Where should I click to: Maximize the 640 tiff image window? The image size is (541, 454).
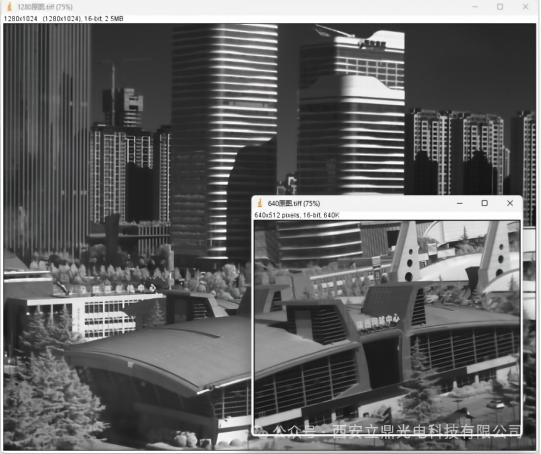point(484,203)
